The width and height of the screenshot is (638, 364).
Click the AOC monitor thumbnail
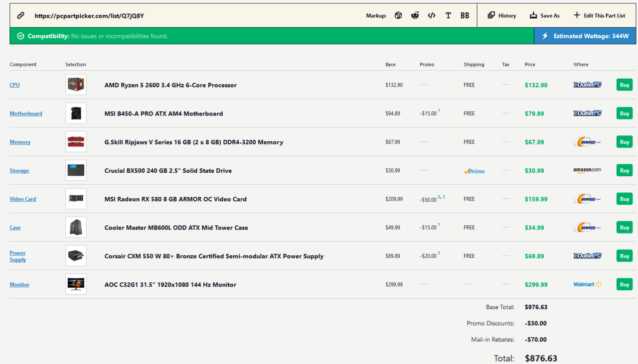76,284
